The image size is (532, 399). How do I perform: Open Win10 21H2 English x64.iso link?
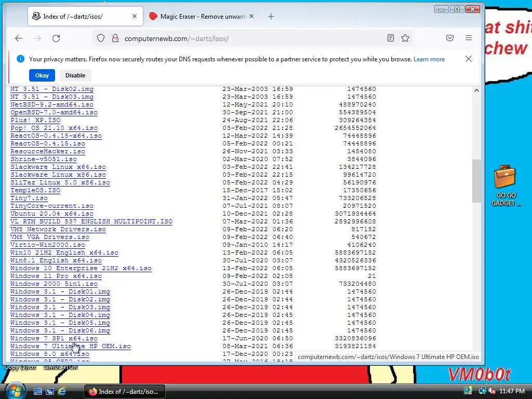(64, 253)
